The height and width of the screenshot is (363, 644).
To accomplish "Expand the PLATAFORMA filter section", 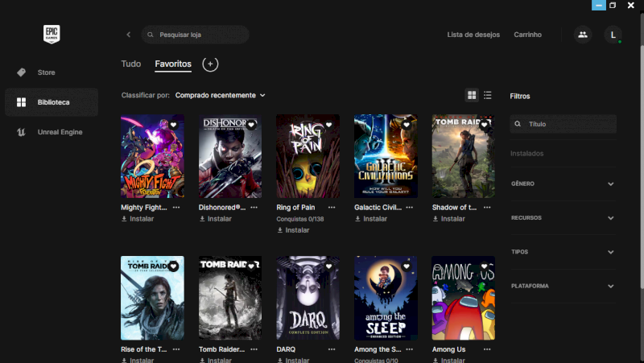I will (x=610, y=286).
